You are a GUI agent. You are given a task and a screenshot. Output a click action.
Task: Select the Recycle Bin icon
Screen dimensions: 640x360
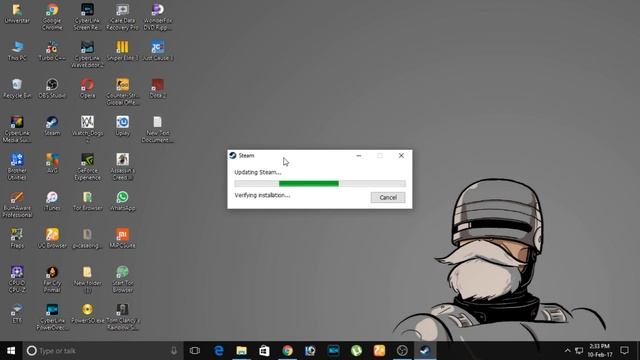click(x=17, y=89)
